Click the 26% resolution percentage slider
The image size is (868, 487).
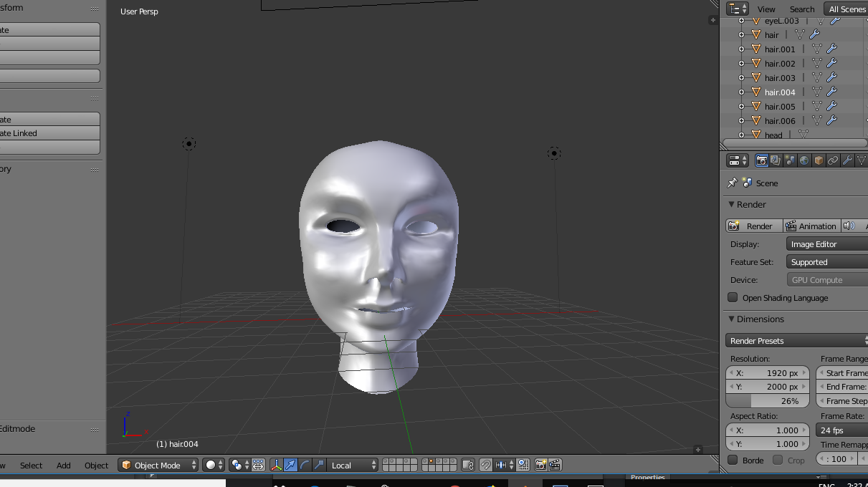point(768,401)
